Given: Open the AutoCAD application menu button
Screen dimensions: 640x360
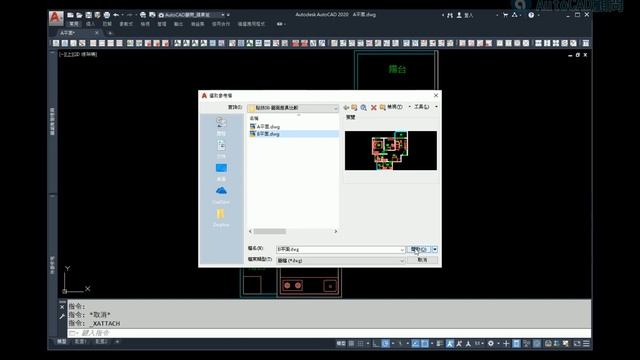Looking at the screenshot, I should point(56,18).
